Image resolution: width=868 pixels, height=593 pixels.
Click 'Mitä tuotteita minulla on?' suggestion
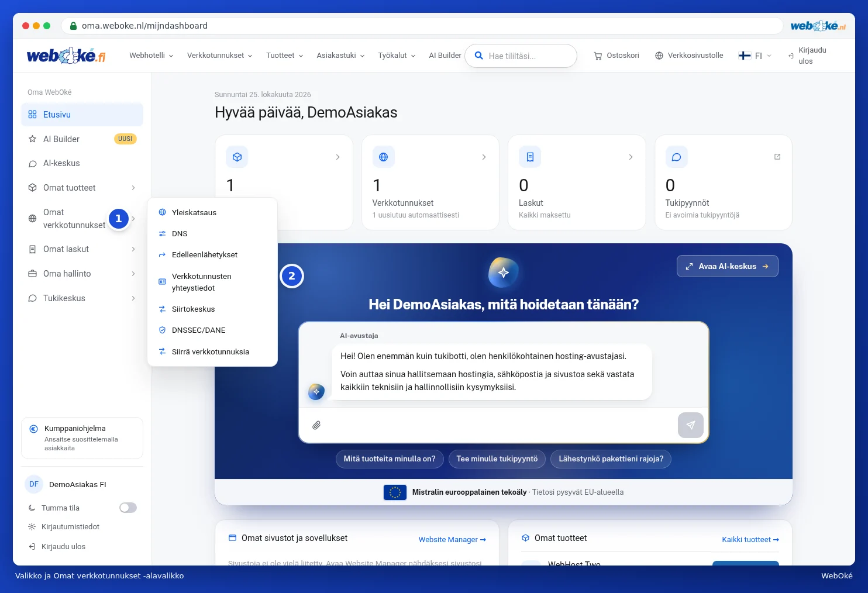pyautogui.click(x=390, y=459)
